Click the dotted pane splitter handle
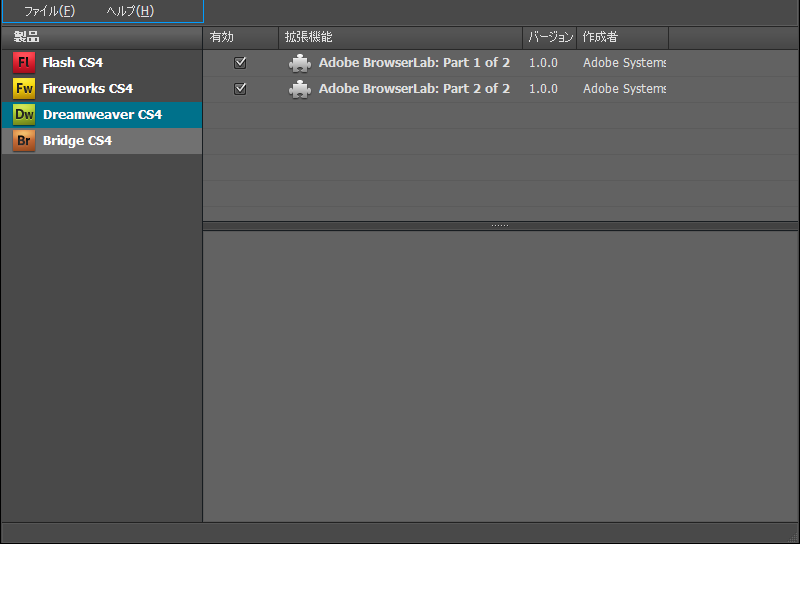The width and height of the screenshot is (800, 600). pos(499,225)
